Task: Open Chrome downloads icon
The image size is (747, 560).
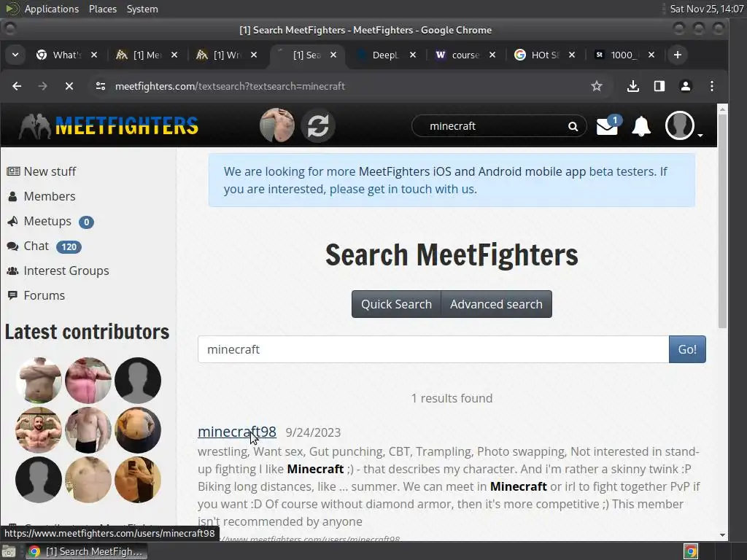Action: tap(633, 86)
